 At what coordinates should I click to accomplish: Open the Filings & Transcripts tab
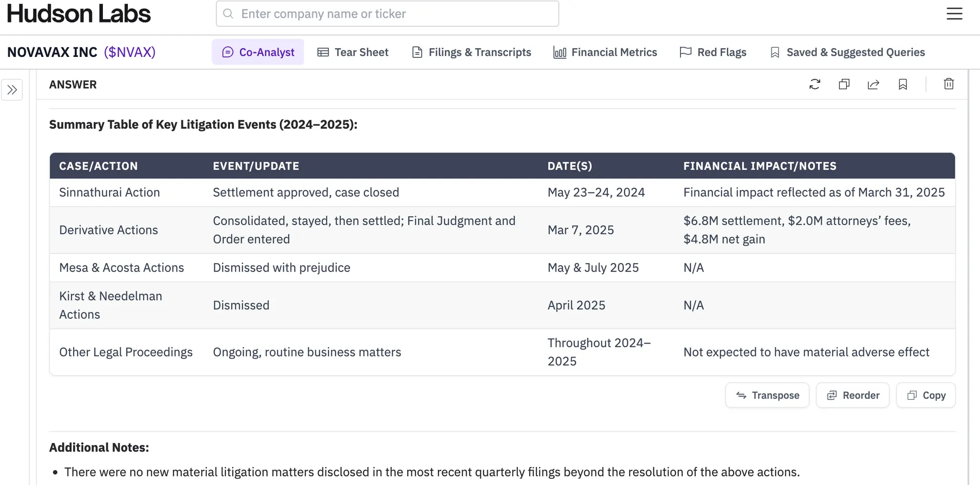pos(471,52)
